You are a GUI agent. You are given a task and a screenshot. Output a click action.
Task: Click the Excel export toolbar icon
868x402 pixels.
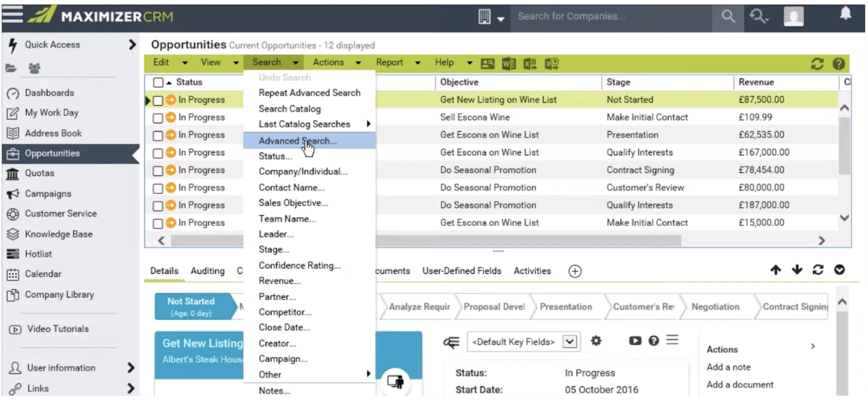point(530,63)
